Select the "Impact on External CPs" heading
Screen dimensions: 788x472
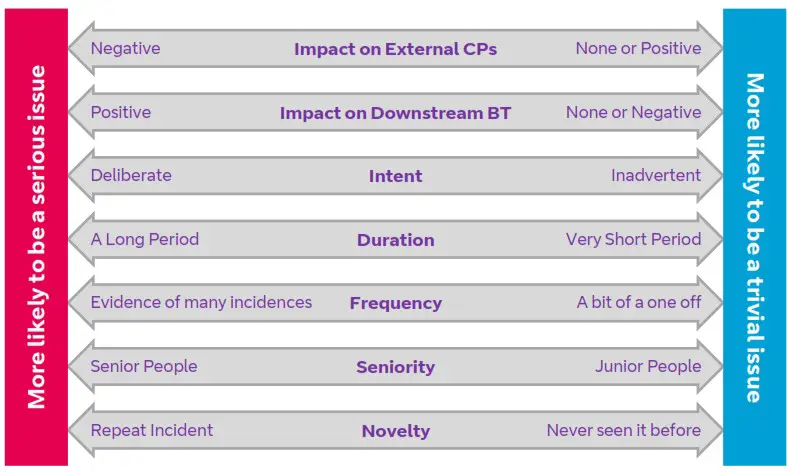395,49
